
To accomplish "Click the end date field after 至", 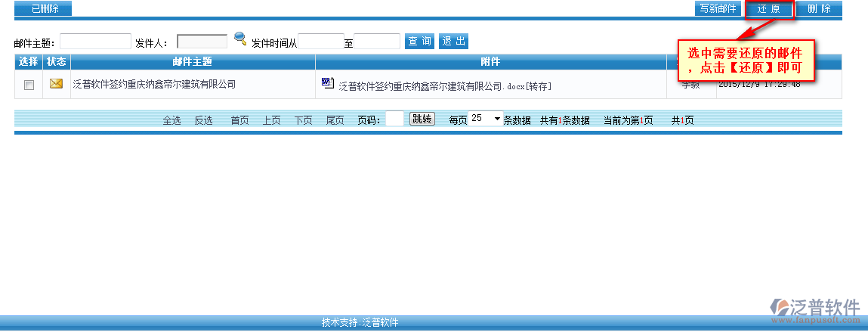I will pos(377,41).
